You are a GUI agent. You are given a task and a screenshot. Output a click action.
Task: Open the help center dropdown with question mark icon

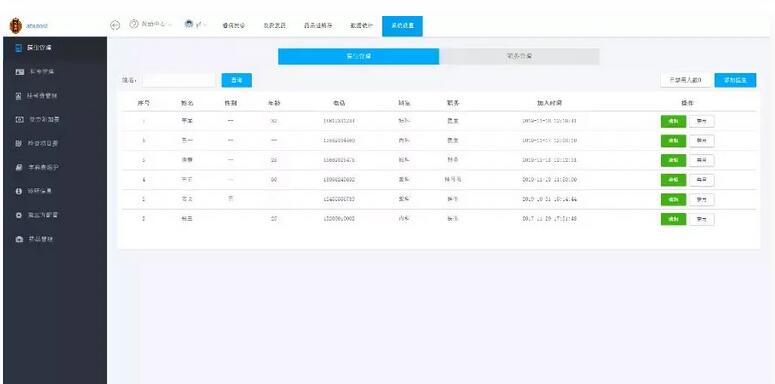[x=150, y=25]
